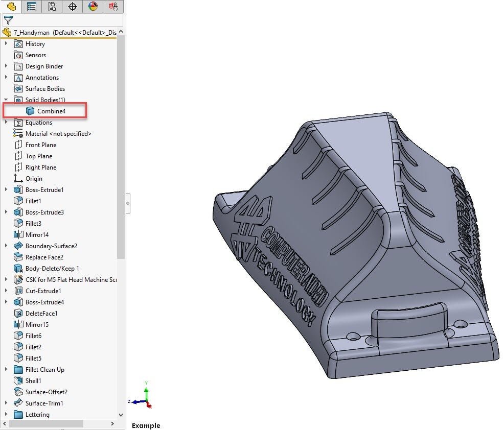
Task: Click the Mirror14 feature icon
Action: [18, 235]
